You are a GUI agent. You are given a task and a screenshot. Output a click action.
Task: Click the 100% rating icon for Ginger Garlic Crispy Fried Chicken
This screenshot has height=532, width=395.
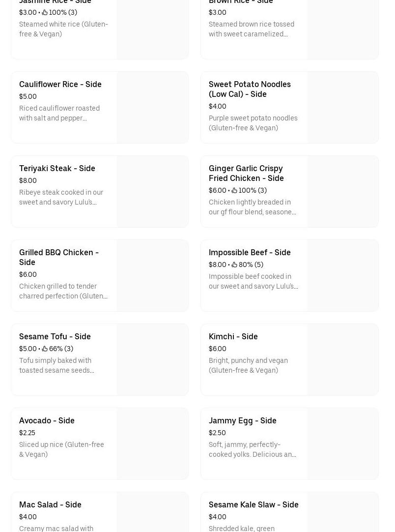tap(234, 190)
